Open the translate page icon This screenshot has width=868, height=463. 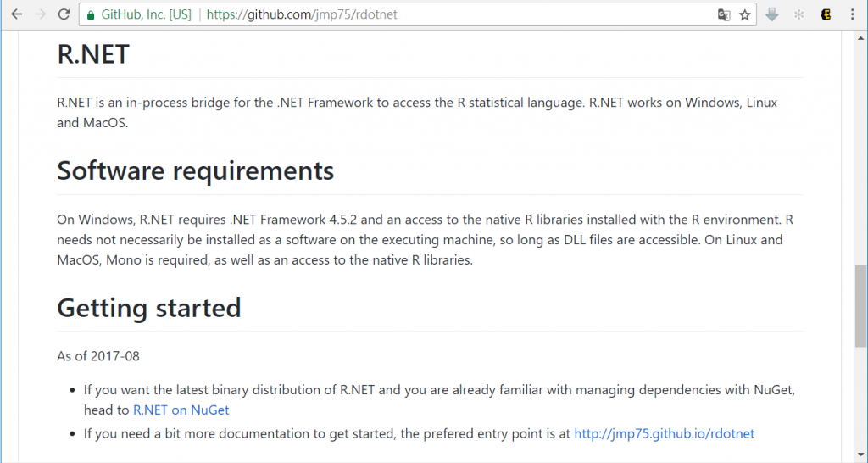tap(724, 15)
